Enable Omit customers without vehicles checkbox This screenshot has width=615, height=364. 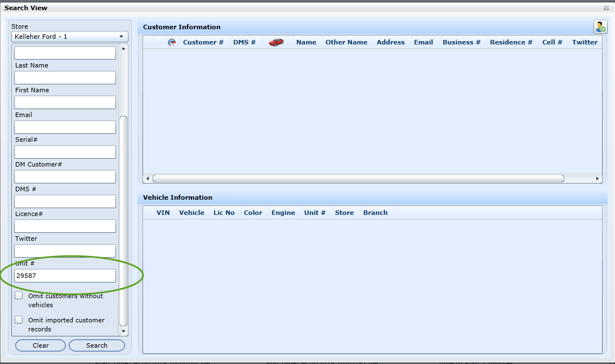coord(19,296)
